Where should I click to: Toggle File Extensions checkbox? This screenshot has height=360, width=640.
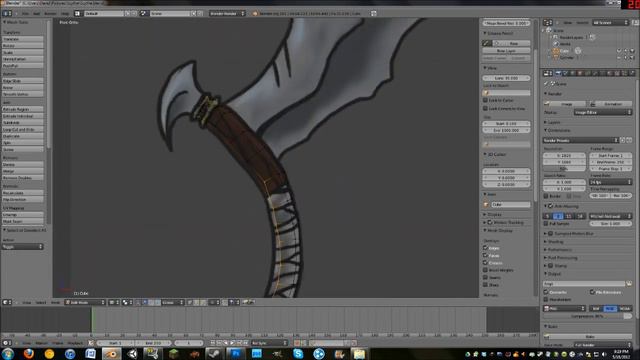592,292
